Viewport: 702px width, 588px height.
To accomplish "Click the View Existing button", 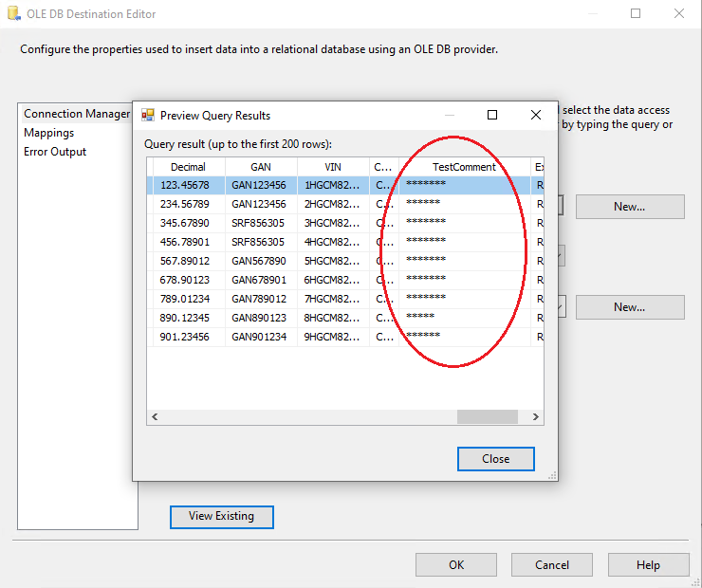I will (221, 517).
